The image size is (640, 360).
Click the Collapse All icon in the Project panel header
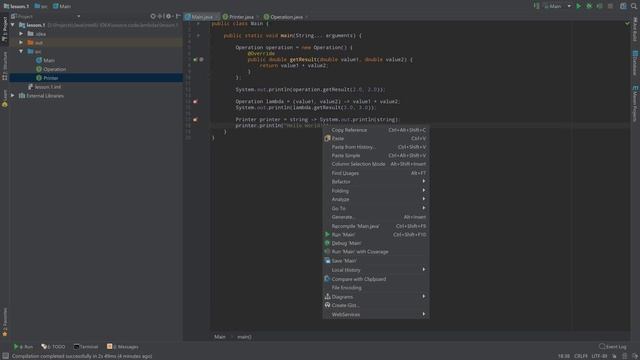pos(160,16)
